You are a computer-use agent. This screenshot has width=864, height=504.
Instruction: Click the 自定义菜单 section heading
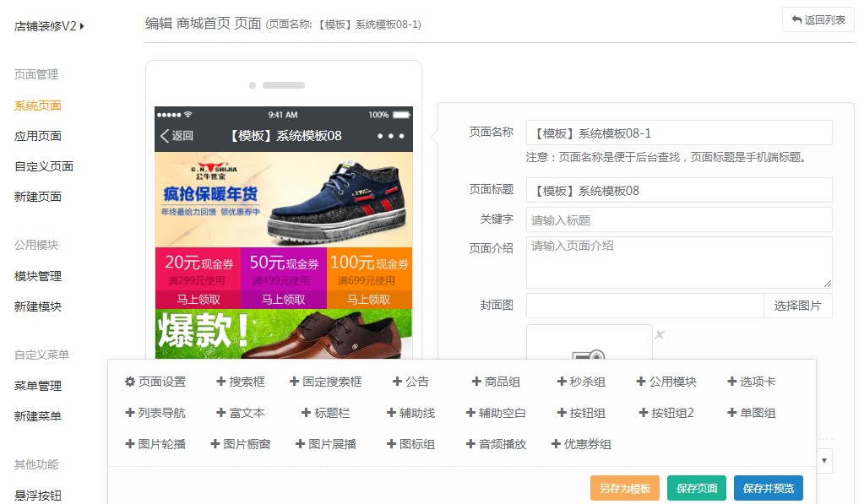pos(42,355)
